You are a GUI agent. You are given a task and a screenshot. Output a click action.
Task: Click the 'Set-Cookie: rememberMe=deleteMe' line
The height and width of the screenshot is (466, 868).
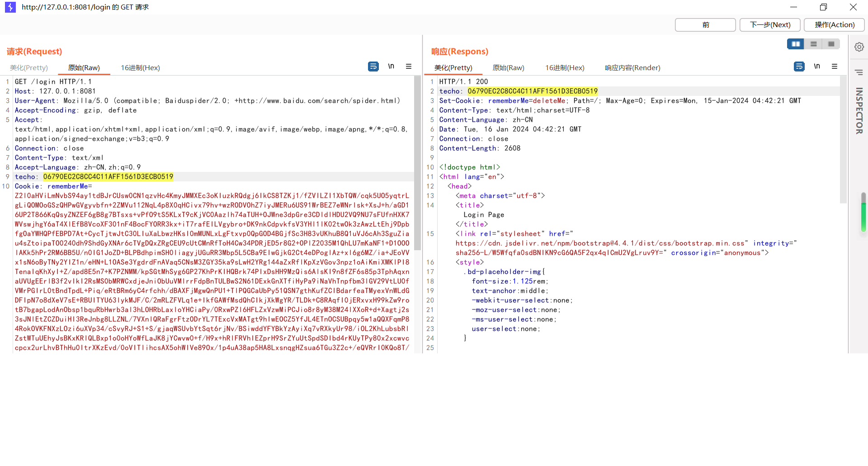[x=620, y=101]
